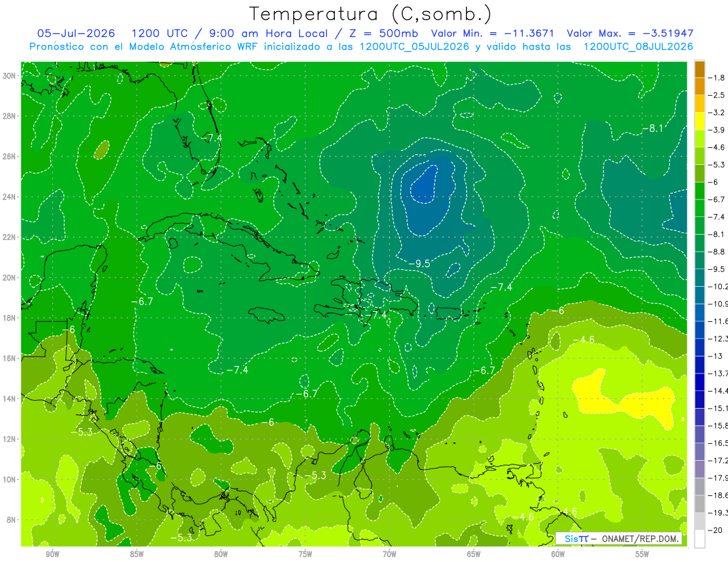The height and width of the screenshot is (562, 728).
Task: Click the "SisTT - ONAMET/REP.DOM." logo box
Action: click(x=619, y=538)
